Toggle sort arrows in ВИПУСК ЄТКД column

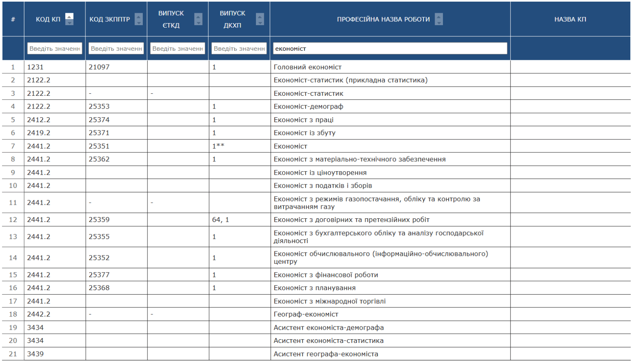(x=198, y=19)
